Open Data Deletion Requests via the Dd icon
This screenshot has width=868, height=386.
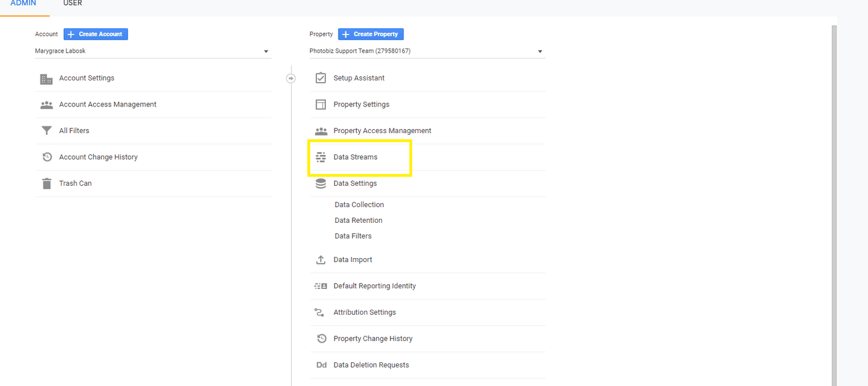coord(321,365)
